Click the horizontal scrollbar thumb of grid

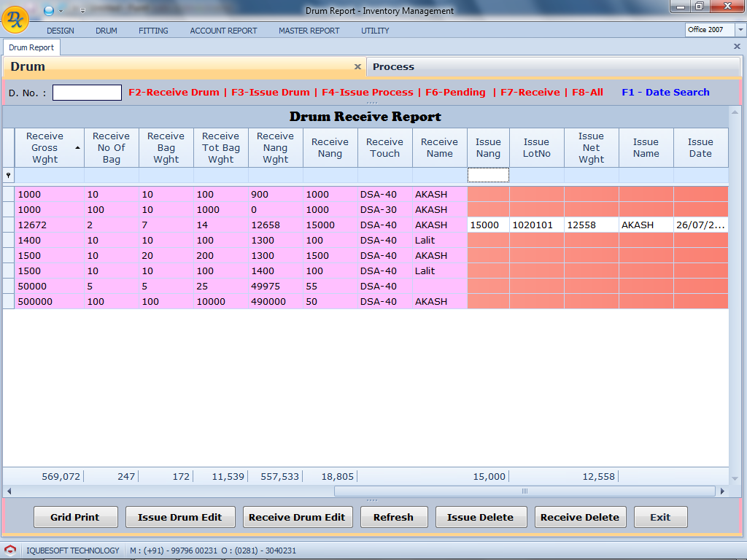point(524,491)
